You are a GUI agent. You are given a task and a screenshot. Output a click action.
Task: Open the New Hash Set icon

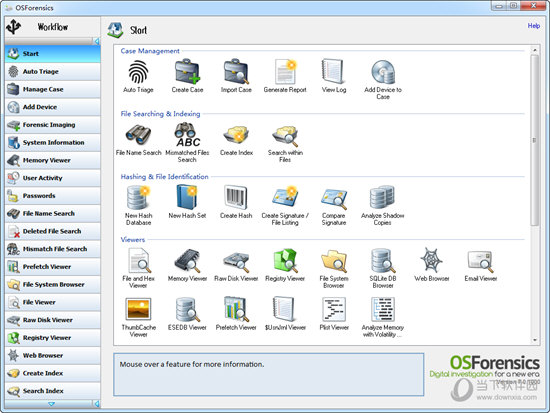coord(187,198)
